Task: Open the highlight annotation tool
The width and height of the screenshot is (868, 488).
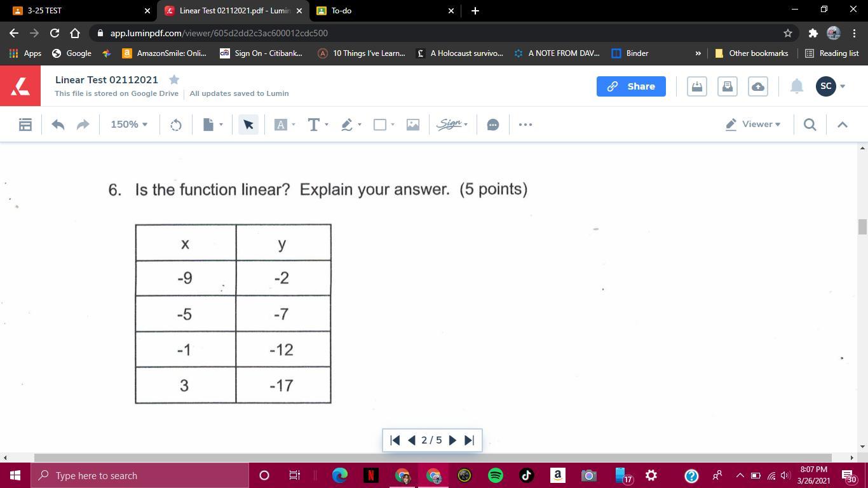Action: (x=346, y=124)
